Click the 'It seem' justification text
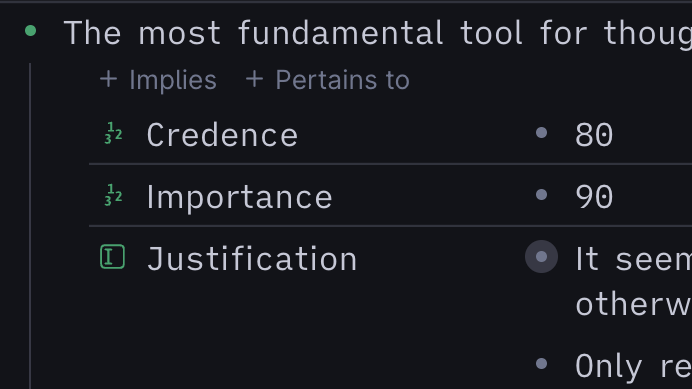 coord(634,259)
